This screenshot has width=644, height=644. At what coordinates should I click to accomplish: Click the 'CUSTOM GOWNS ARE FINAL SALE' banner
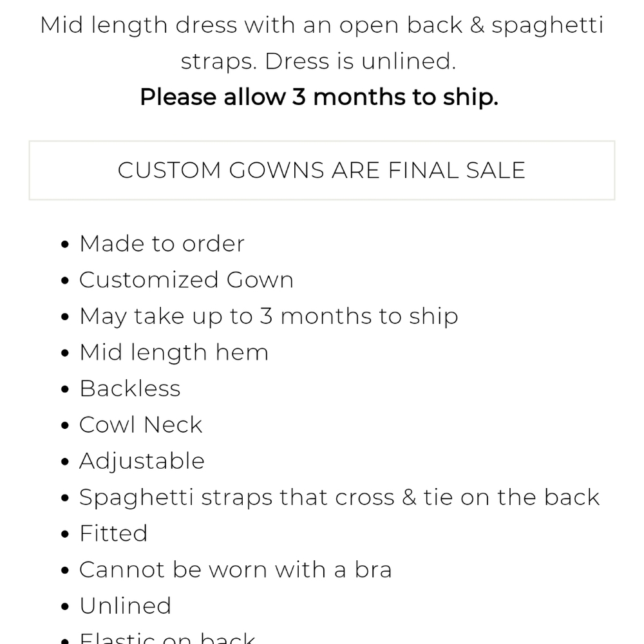[x=321, y=170]
